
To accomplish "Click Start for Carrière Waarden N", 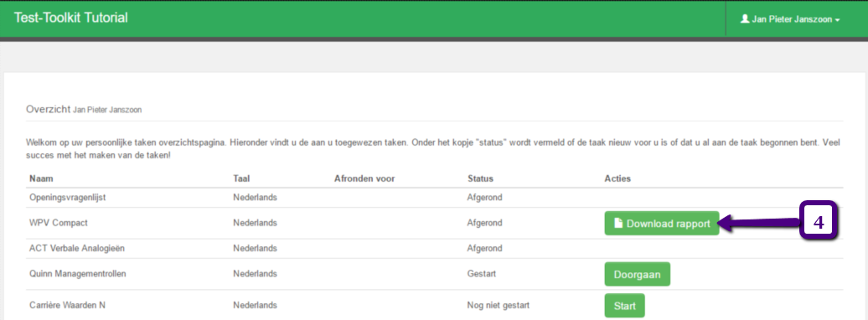I will tap(624, 306).
